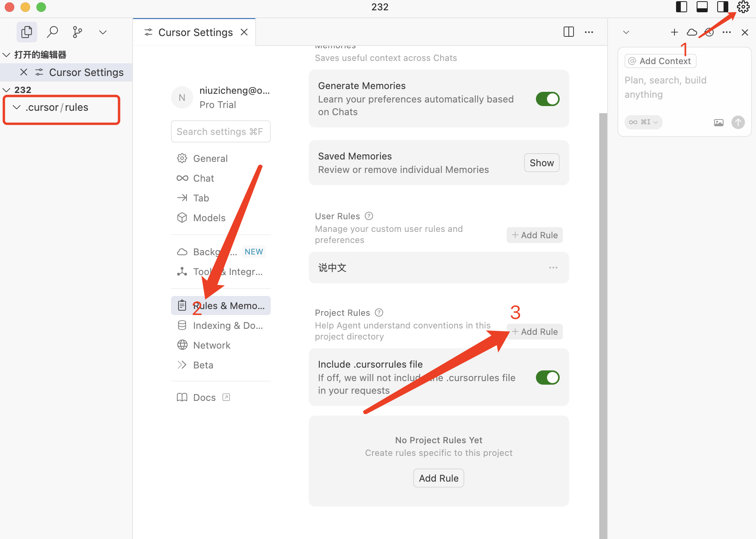Click the settings vertical scrollbar
Screen dimensions: 756x539
[x=603, y=326]
